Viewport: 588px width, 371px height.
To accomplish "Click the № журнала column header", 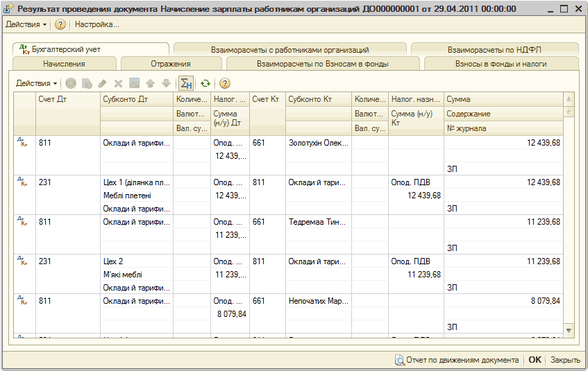I will coord(503,128).
